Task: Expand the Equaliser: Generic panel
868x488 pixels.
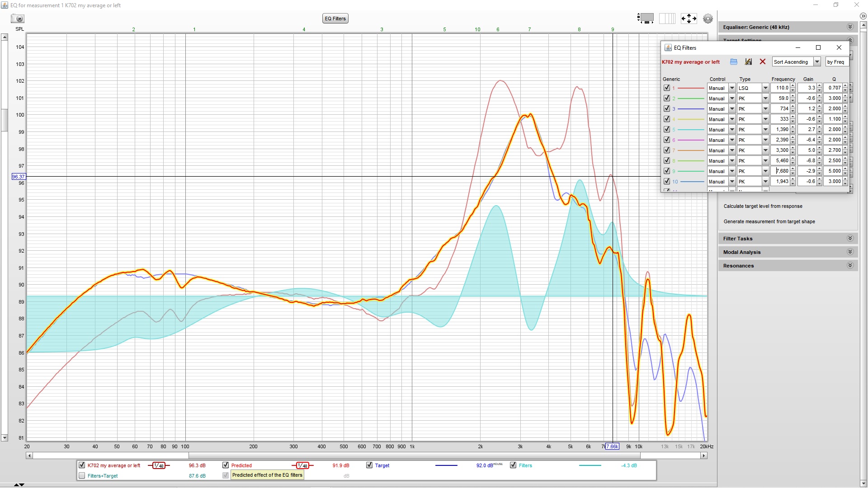Action: coord(850,27)
